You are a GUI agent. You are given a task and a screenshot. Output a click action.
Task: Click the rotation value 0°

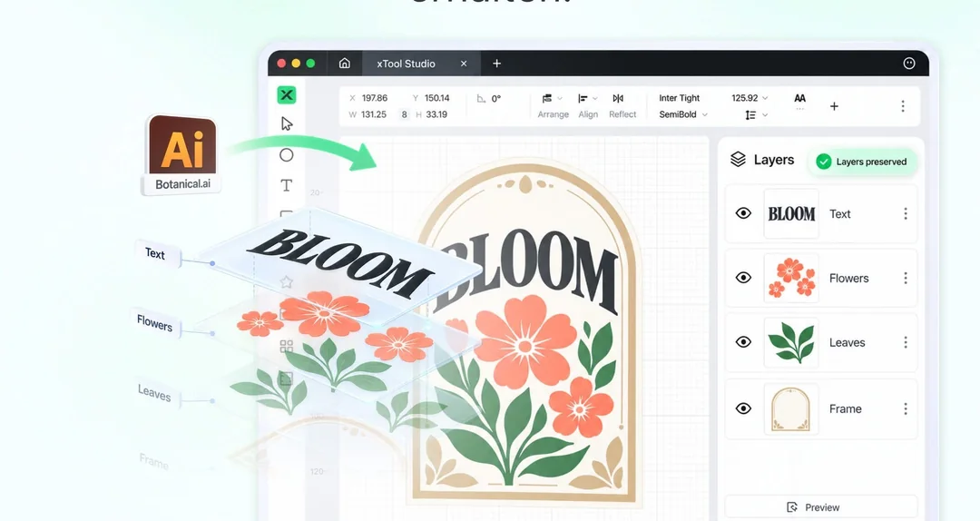click(496, 98)
